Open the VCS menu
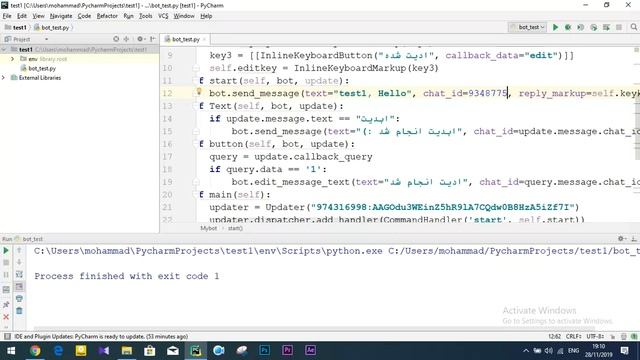Screen dimensions: 640x360 (163, 16)
